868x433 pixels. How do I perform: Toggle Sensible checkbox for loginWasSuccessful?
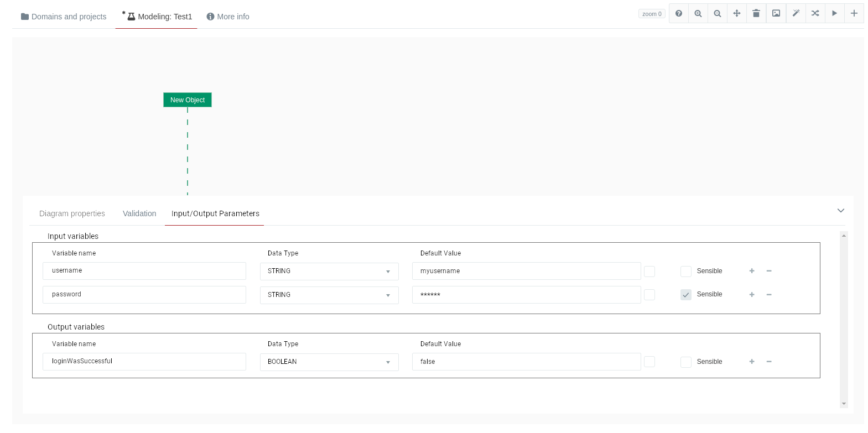click(686, 362)
